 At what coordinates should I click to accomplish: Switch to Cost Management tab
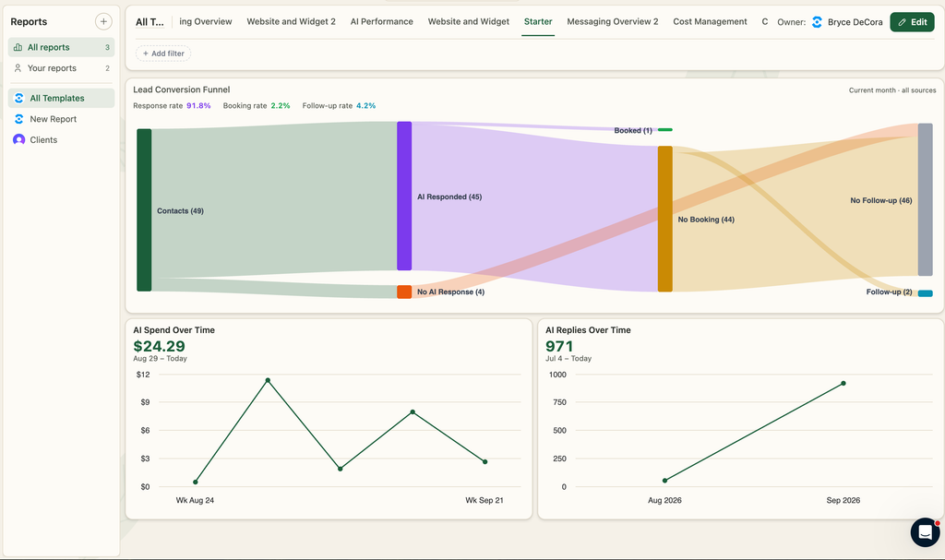pyautogui.click(x=710, y=22)
